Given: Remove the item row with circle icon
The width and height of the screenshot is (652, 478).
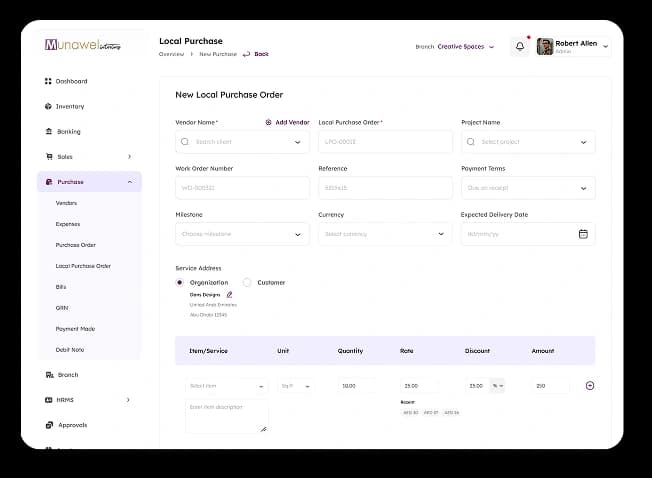Looking at the screenshot, I should pyautogui.click(x=590, y=386).
